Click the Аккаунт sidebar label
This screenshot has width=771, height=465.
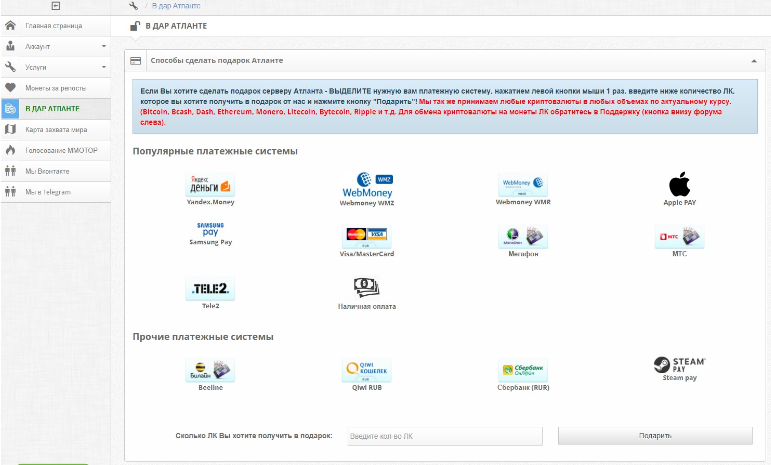click(x=37, y=47)
